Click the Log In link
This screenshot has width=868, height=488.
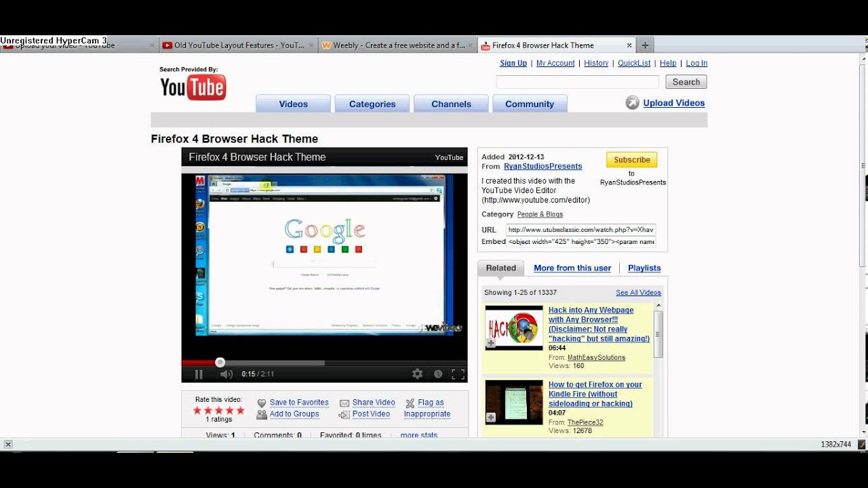click(696, 63)
